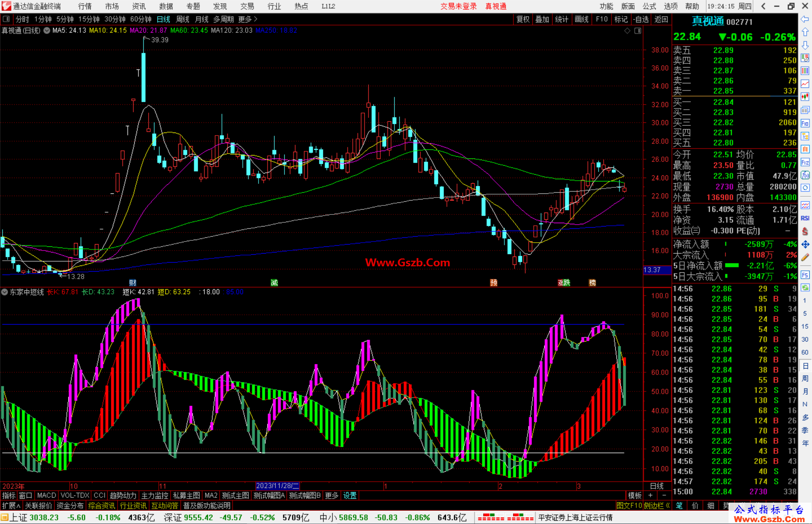Open the 模板 template menu
812x524 pixels.
coord(635,495)
